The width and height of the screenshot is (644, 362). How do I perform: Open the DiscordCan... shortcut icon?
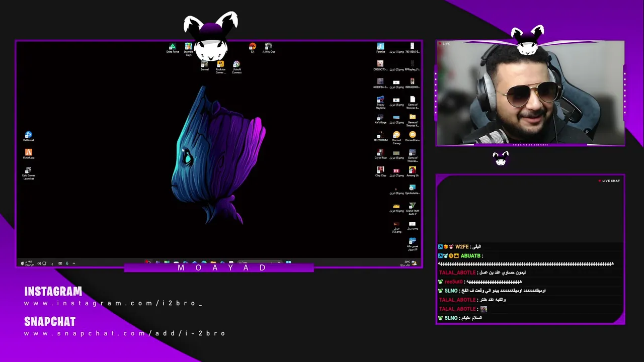[413, 137]
